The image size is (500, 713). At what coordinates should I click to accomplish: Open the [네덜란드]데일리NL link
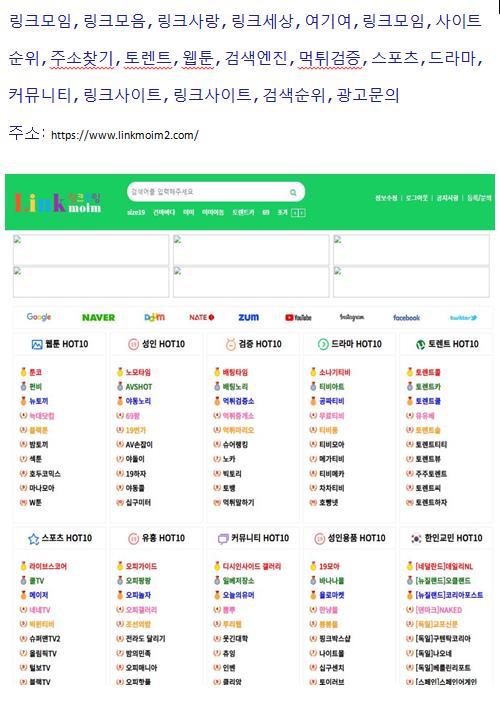pos(444,567)
